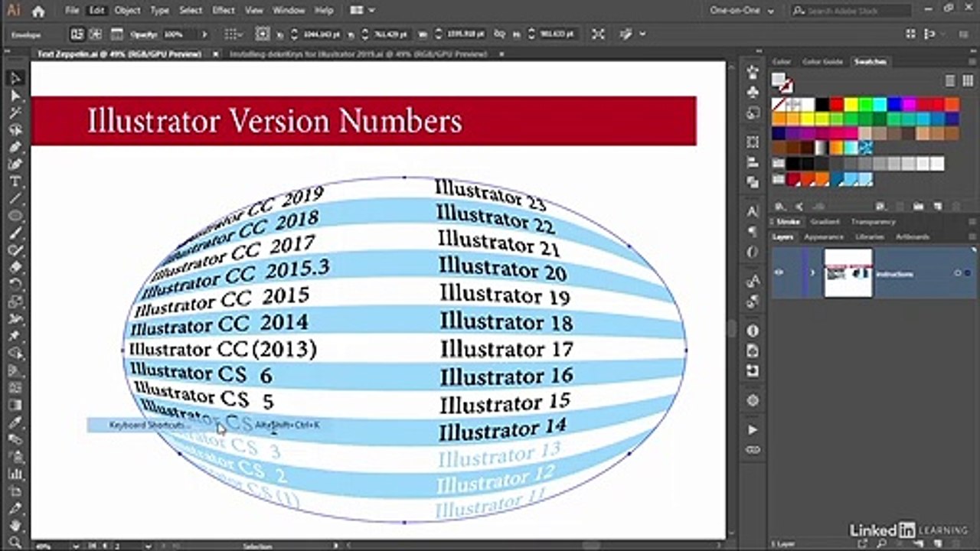Switch to Installing dekeKeys document tab
Viewport: 980px width, 551px height.
coord(358,54)
